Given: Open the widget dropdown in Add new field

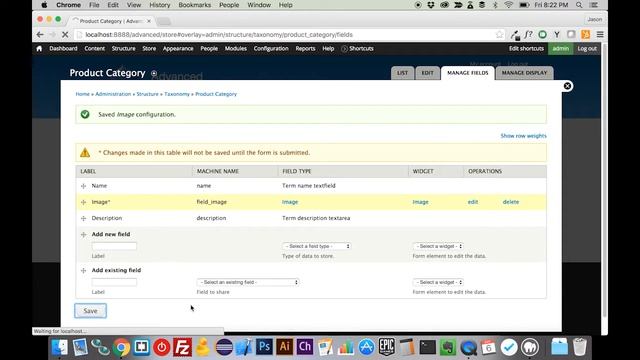Looking at the screenshot, I should tap(438, 246).
